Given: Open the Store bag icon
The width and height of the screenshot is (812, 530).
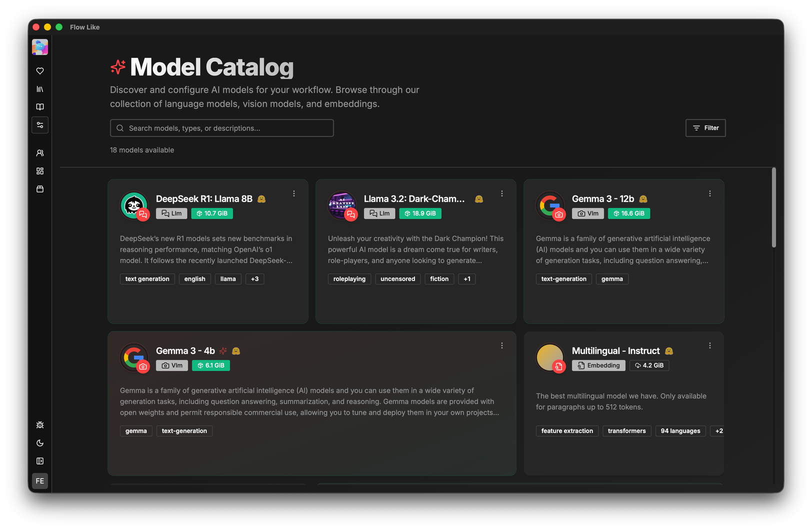Looking at the screenshot, I should click(x=40, y=189).
